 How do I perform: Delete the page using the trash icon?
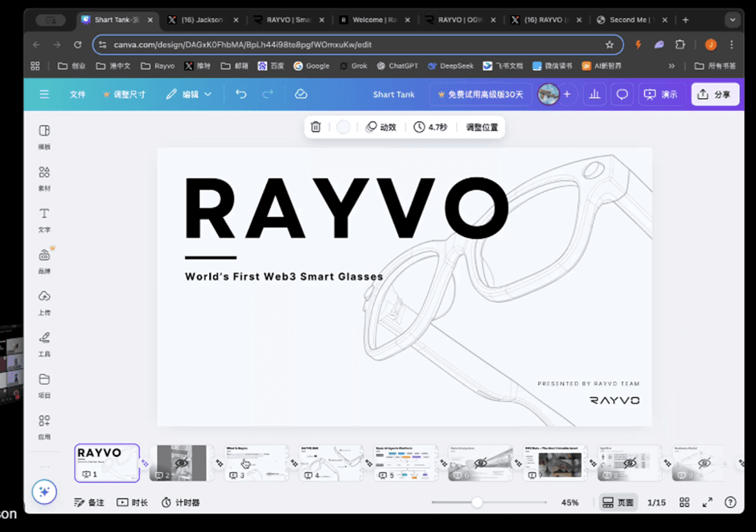tap(316, 127)
